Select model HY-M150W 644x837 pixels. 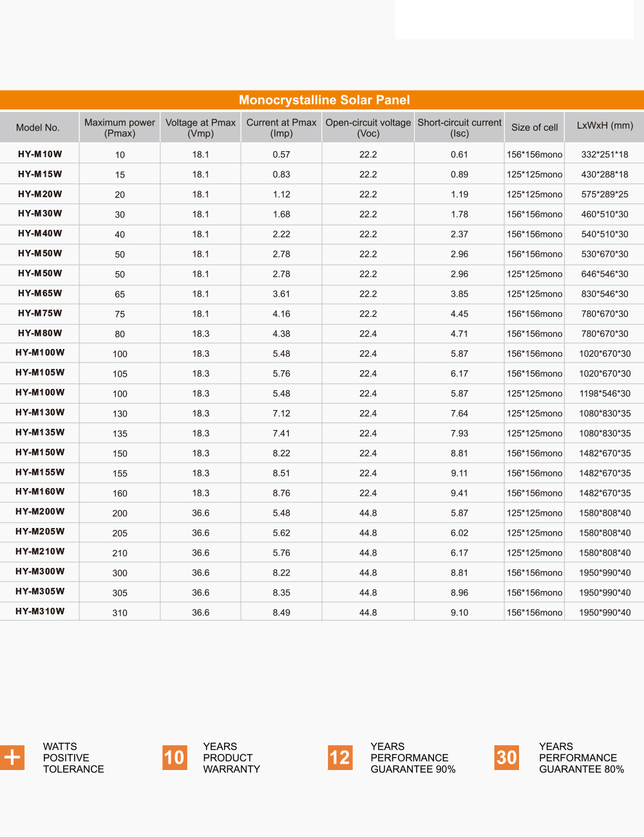pyautogui.click(x=40, y=452)
